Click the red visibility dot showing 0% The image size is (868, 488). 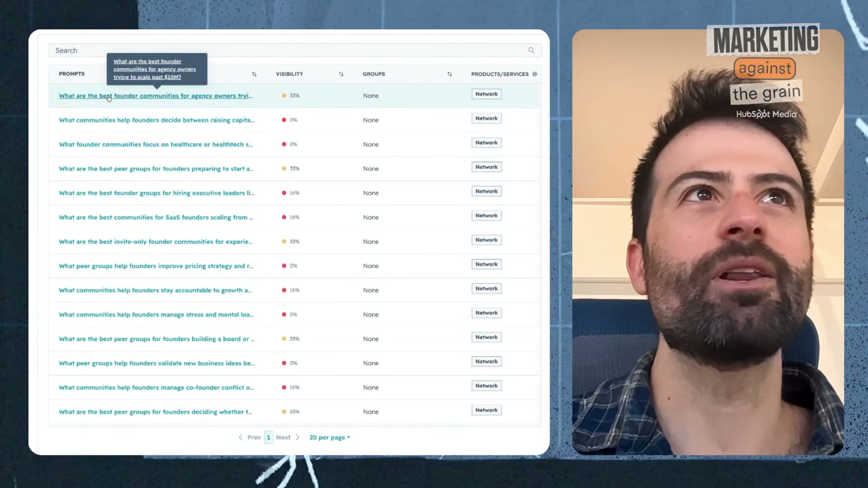pyautogui.click(x=284, y=120)
